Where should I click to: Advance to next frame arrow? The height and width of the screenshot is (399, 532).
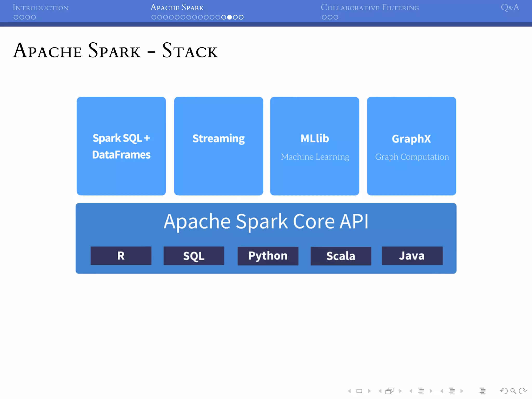(x=400, y=391)
